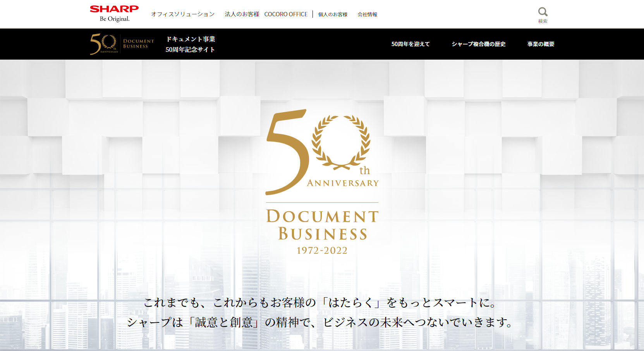This screenshot has width=644, height=351.
Task: View 事業の概要 section
Action: click(541, 44)
